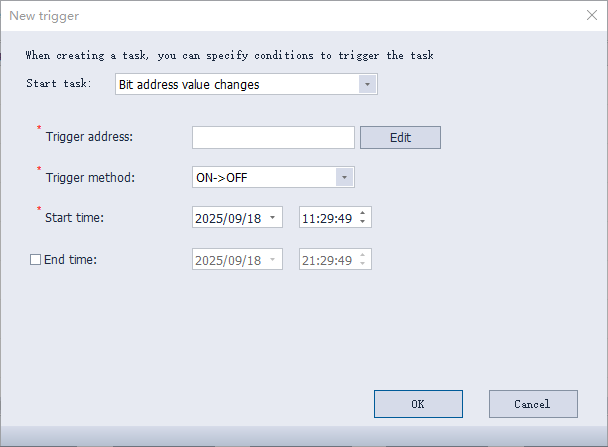Select the year in the Start time date
This screenshot has height=447, width=608.
(209, 218)
